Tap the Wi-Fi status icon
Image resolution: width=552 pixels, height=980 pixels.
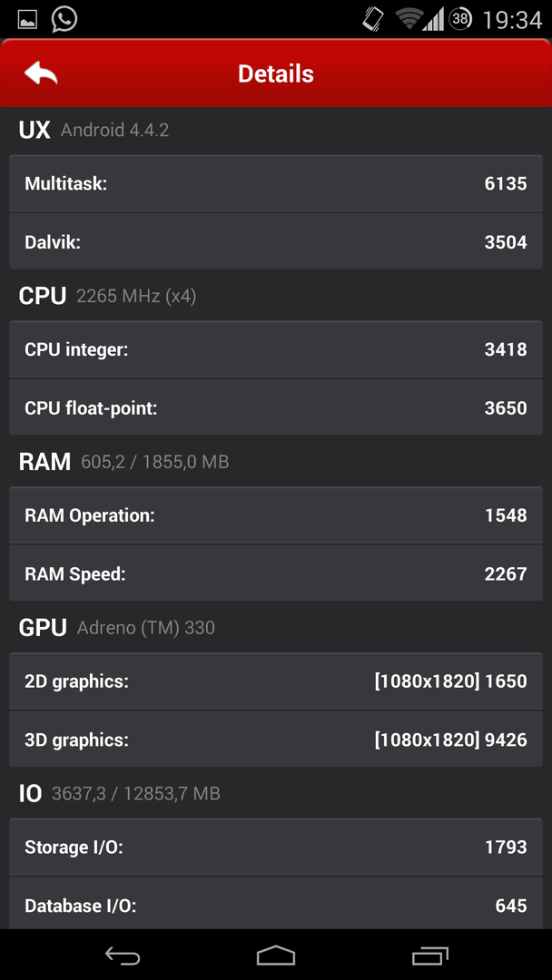click(x=409, y=19)
